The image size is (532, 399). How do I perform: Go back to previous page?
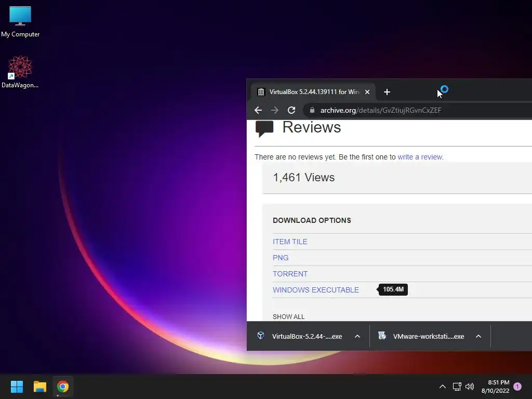pyautogui.click(x=258, y=110)
